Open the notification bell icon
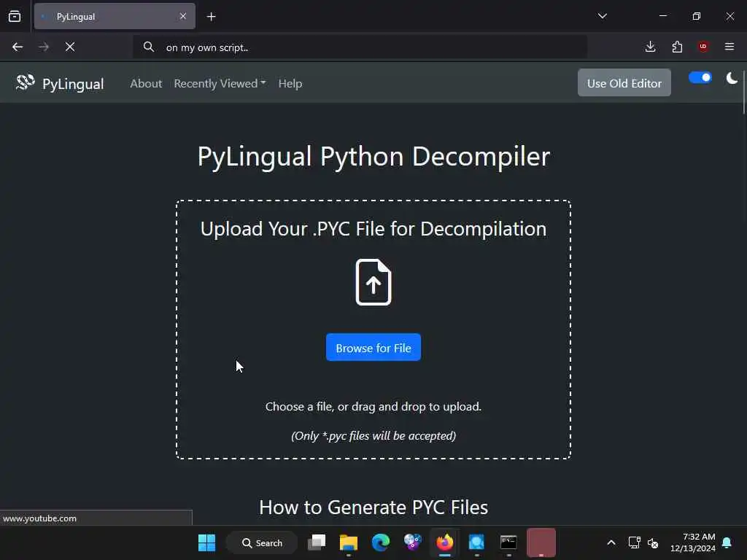The height and width of the screenshot is (560, 747). 727,542
